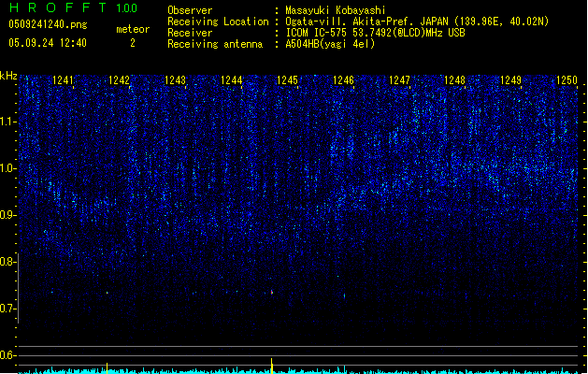Click the "Receiver" field label

(190, 33)
